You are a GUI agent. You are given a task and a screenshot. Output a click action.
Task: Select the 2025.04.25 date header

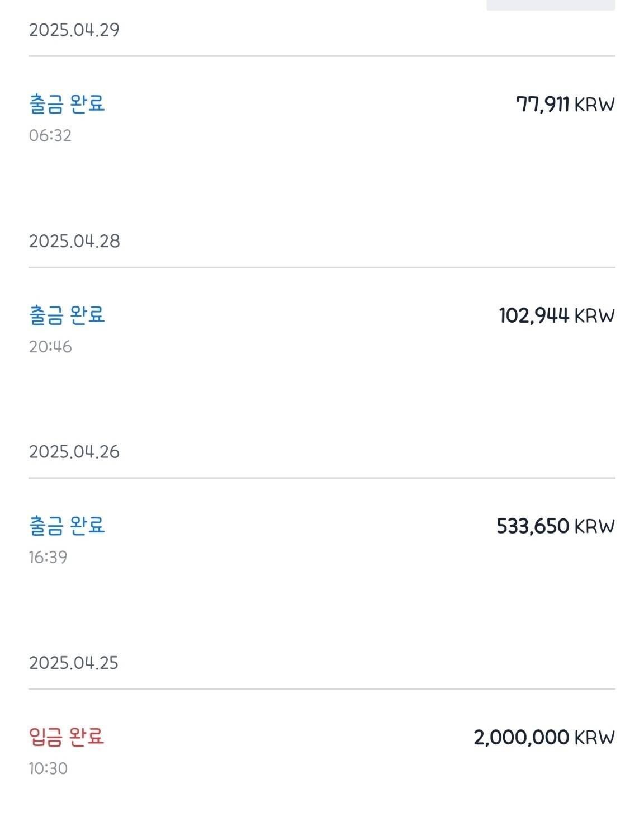pyautogui.click(x=74, y=663)
